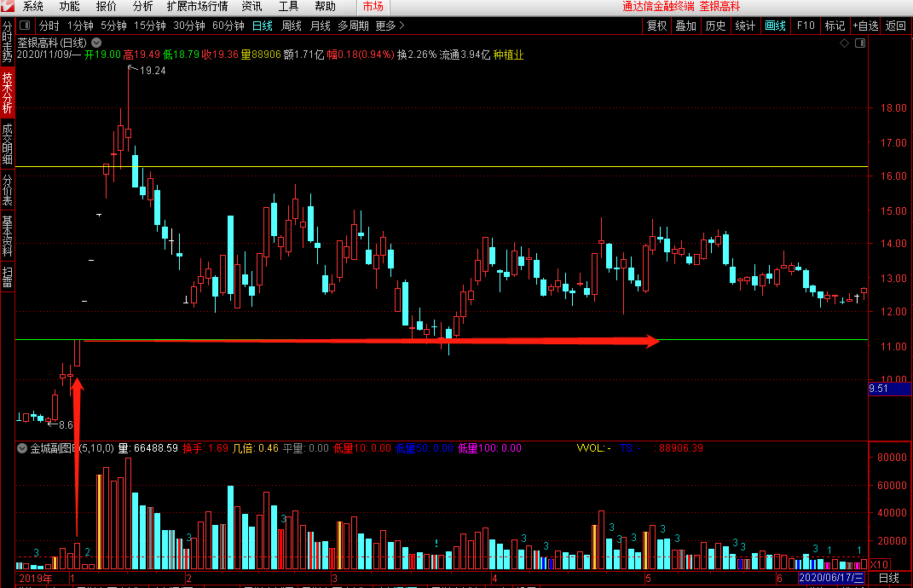Open the 分析 menu
Viewport: 913px width, 588px height.
tap(142, 7)
